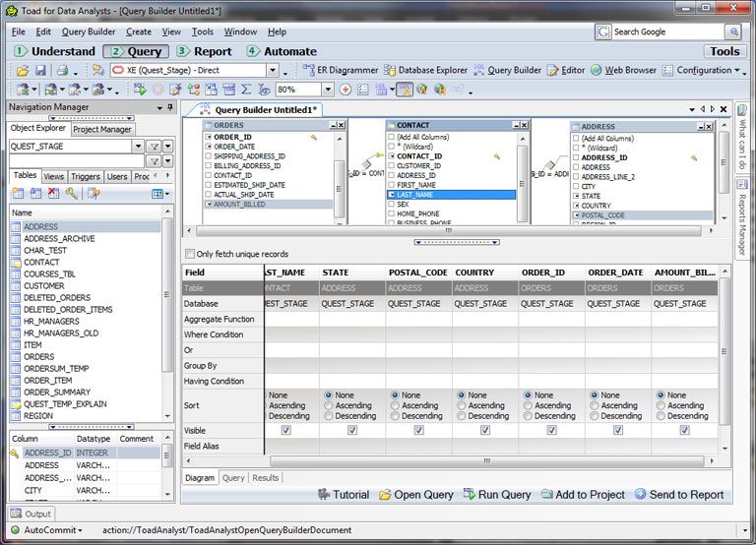
Task: Select ORDER_SUMMARY table in list
Action: (57, 393)
